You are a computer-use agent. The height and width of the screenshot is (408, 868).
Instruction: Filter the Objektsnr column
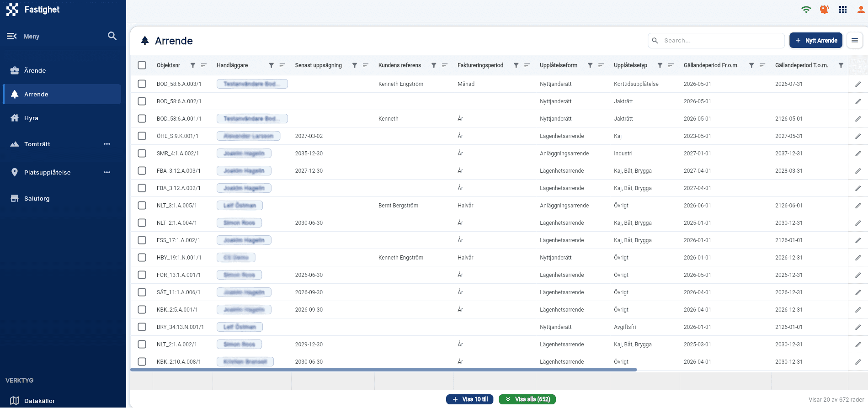click(x=193, y=65)
